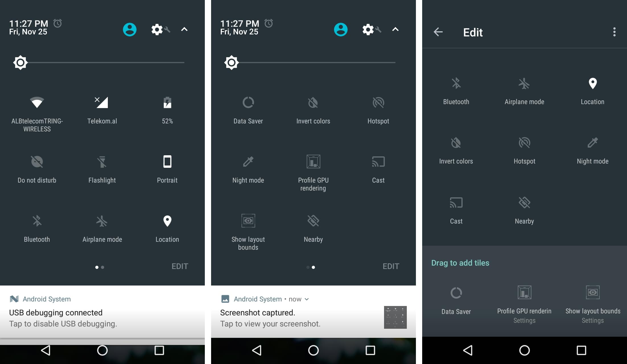Toggle the Nearby icon

pyautogui.click(x=314, y=221)
